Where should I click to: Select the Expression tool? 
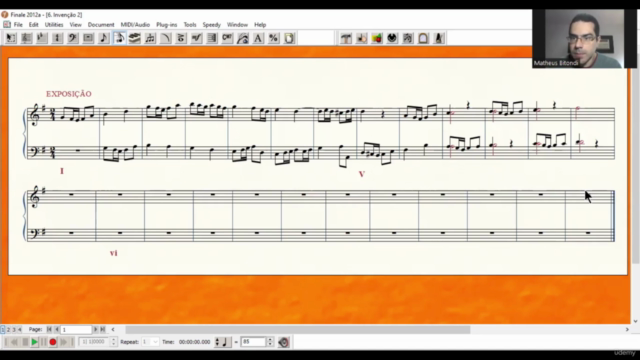pos(196,38)
